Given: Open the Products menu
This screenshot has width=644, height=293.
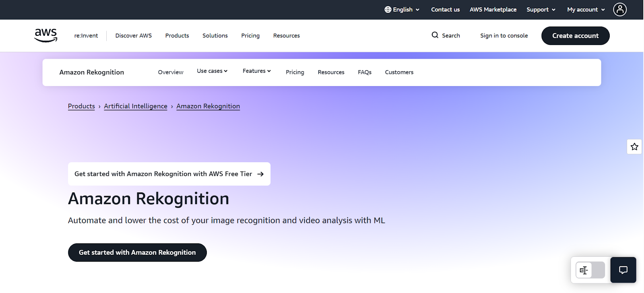Looking at the screenshot, I should pos(177,36).
